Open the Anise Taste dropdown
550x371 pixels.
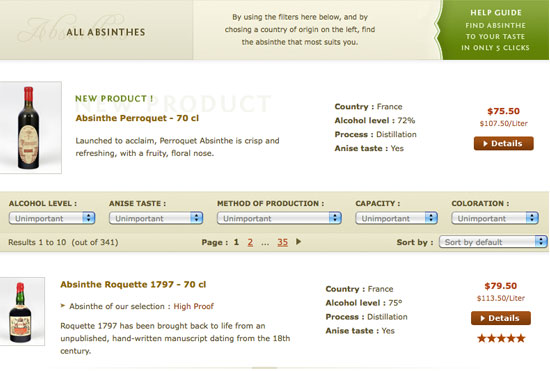156,218
